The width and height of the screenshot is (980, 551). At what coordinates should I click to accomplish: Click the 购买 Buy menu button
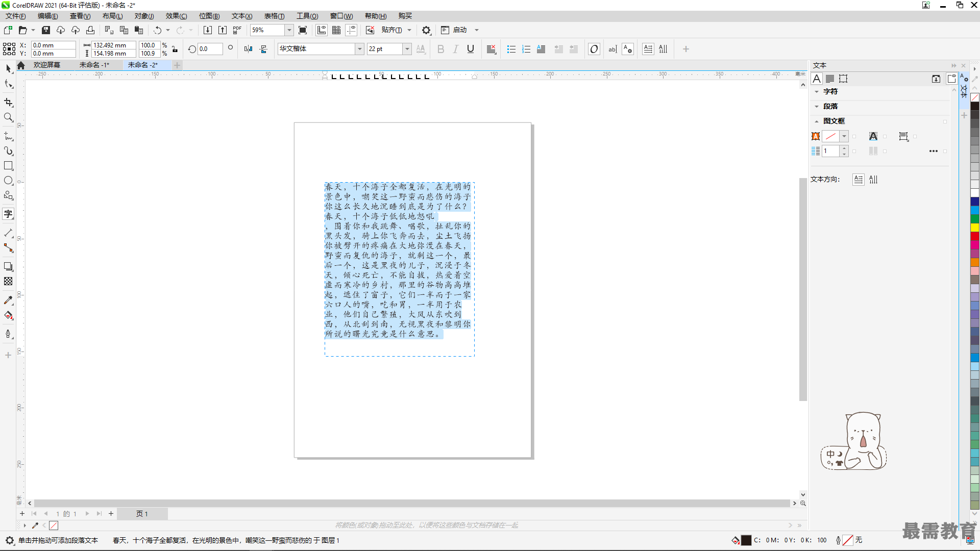(405, 16)
